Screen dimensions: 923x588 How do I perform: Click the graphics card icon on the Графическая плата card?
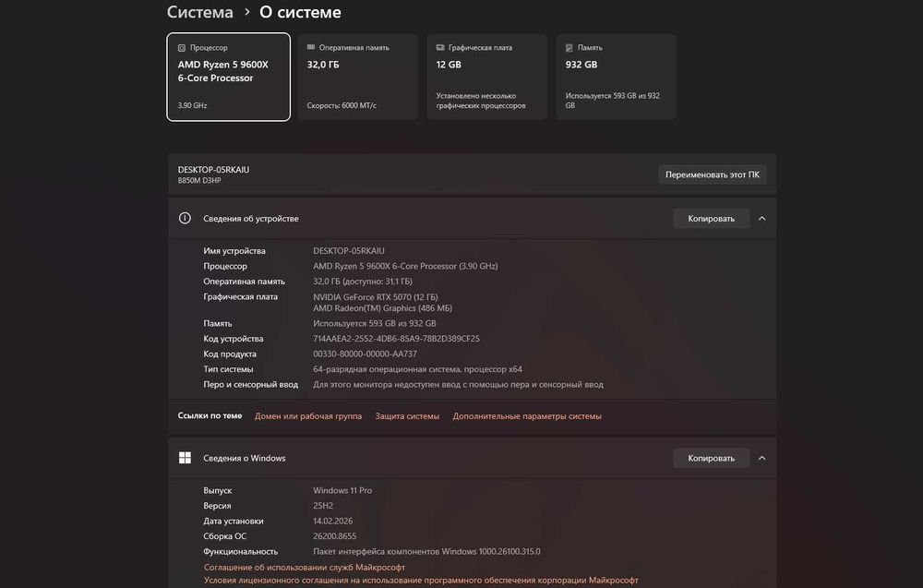(x=440, y=47)
